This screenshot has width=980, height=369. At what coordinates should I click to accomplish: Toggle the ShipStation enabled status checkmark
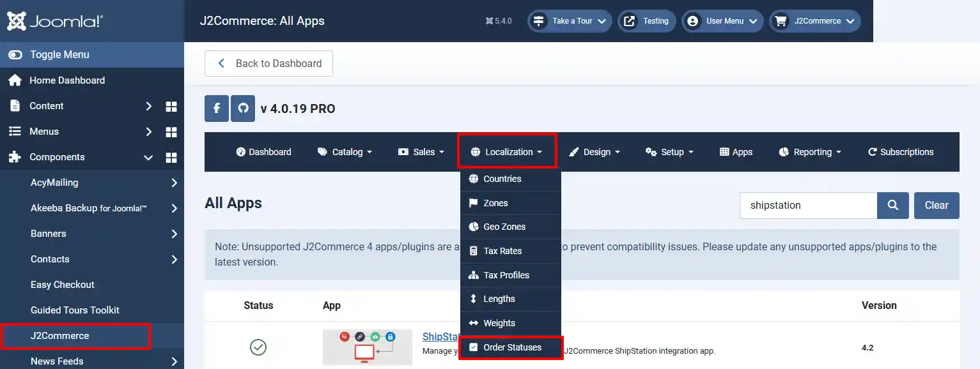[x=258, y=347]
